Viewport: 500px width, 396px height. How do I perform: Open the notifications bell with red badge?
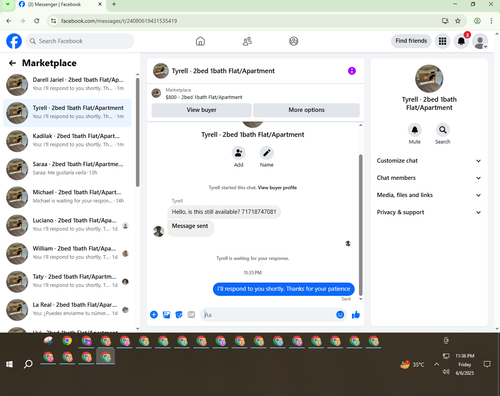coord(462,41)
